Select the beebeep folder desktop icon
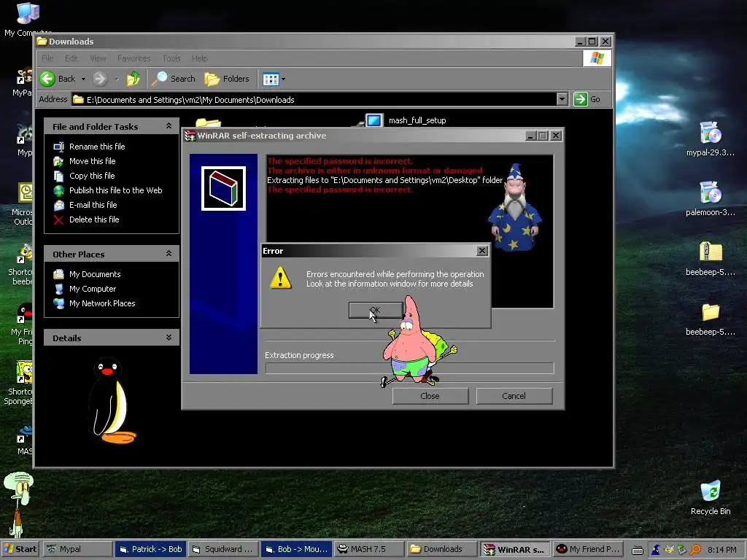The image size is (747, 560). click(x=711, y=319)
